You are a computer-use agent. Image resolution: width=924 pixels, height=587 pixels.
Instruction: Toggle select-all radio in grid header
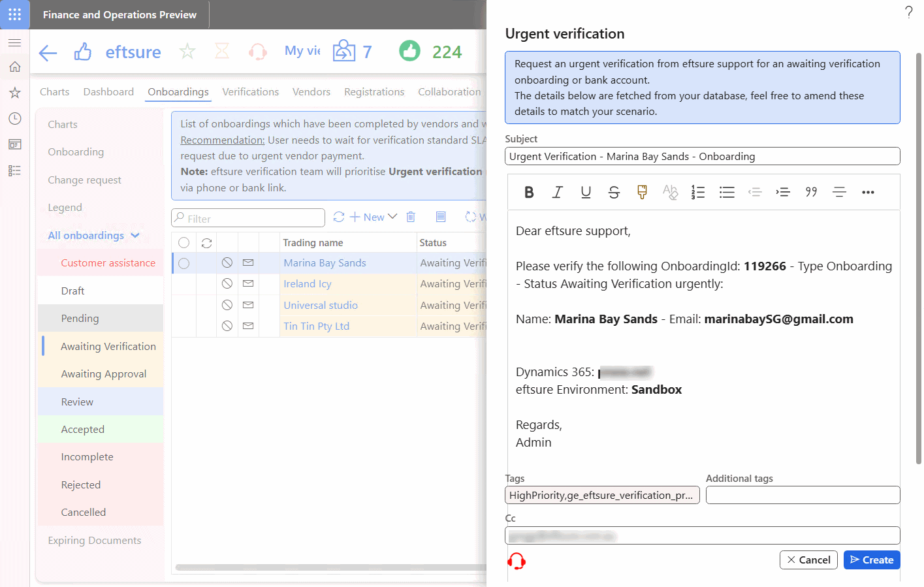tap(184, 243)
